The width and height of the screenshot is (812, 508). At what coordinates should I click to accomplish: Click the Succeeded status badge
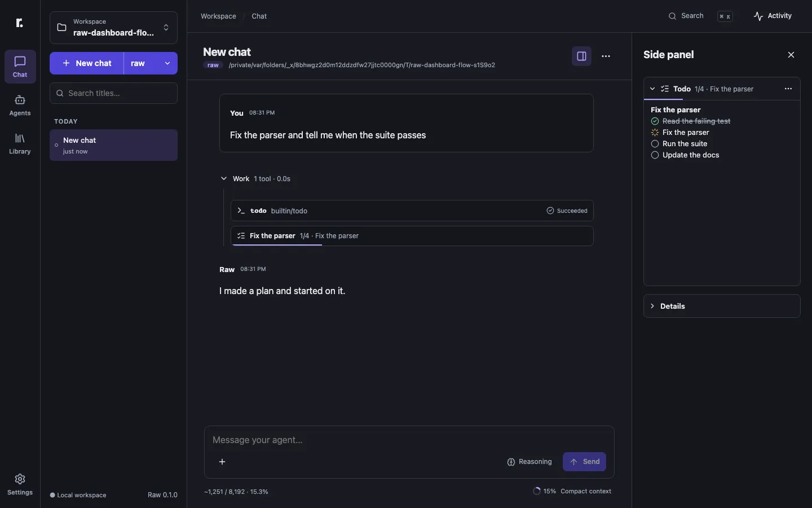click(567, 211)
